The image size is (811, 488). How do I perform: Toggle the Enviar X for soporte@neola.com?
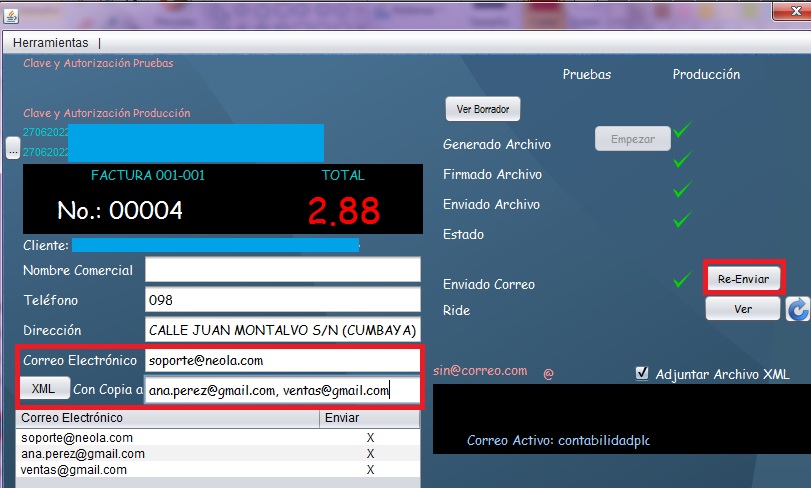[x=370, y=438]
